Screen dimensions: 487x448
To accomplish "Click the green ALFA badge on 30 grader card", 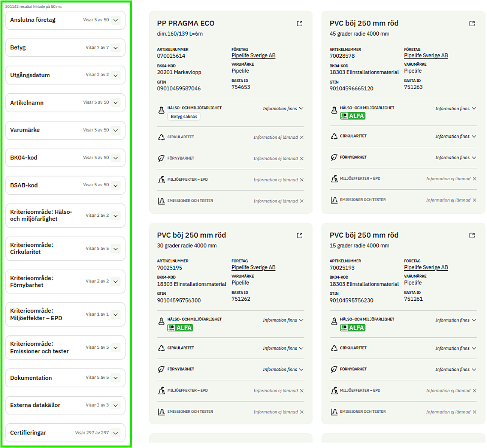I will pos(180,328).
